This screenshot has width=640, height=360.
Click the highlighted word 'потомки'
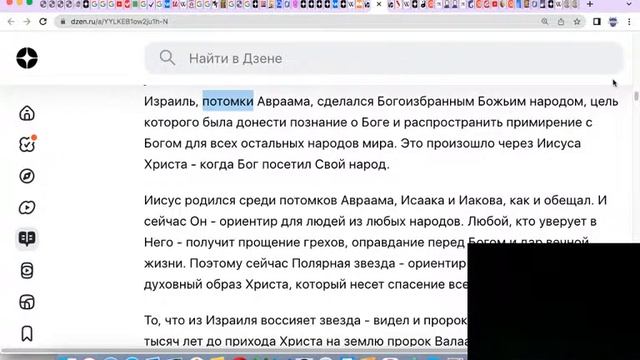(x=228, y=101)
